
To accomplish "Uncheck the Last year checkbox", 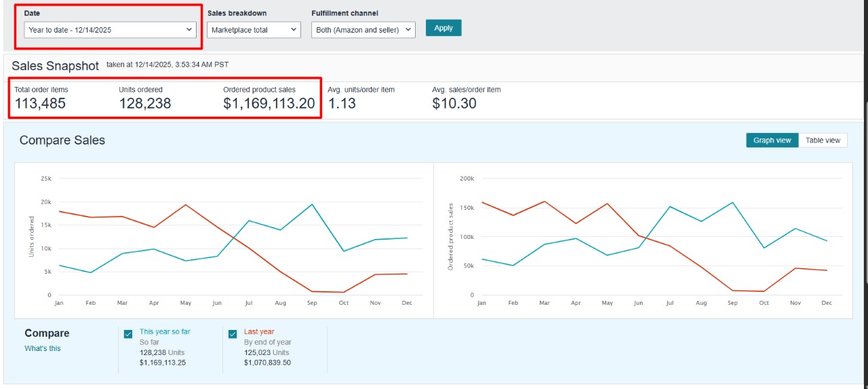I will (x=233, y=334).
